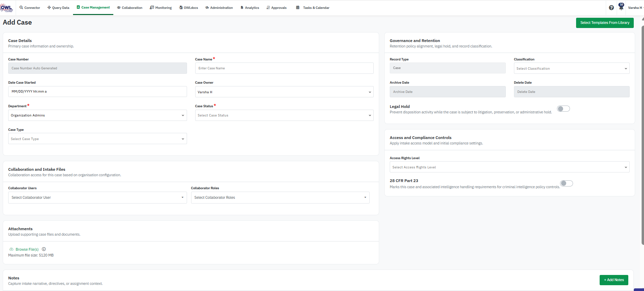The width and height of the screenshot is (644, 291).
Task: Click the page vertical scrollbar
Action: 643,135
